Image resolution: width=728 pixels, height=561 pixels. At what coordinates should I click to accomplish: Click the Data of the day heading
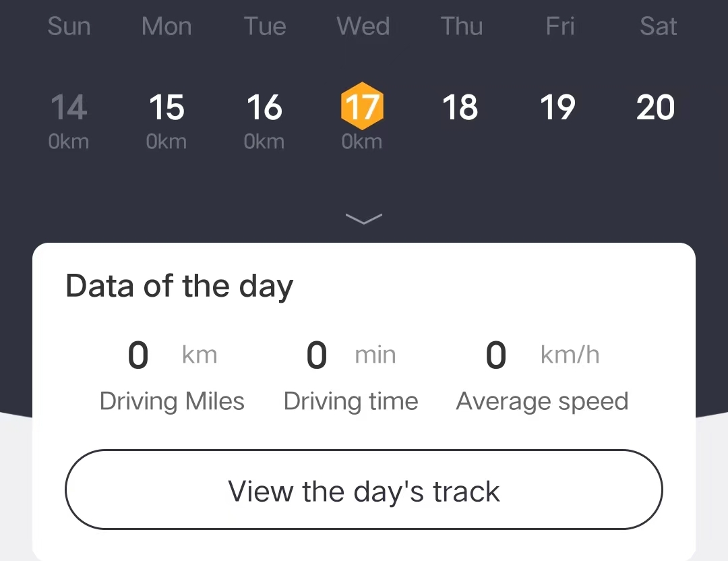(x=179, y=286)
